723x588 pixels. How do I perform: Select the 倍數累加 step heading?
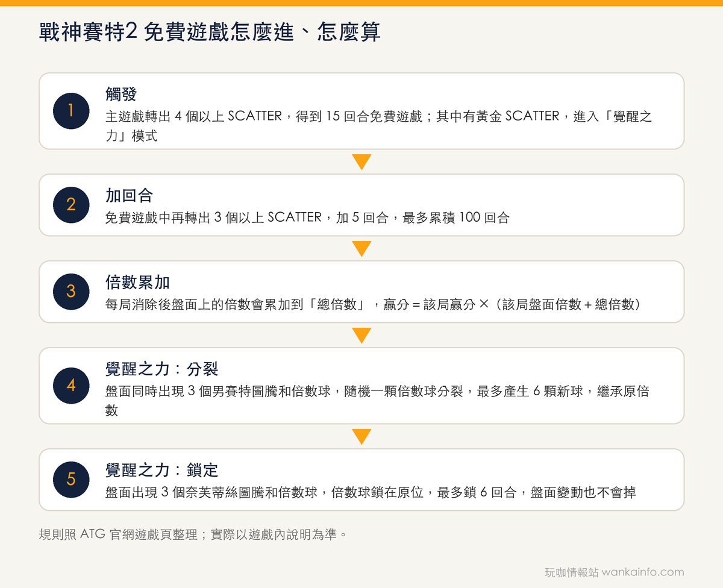pos(137,282)
